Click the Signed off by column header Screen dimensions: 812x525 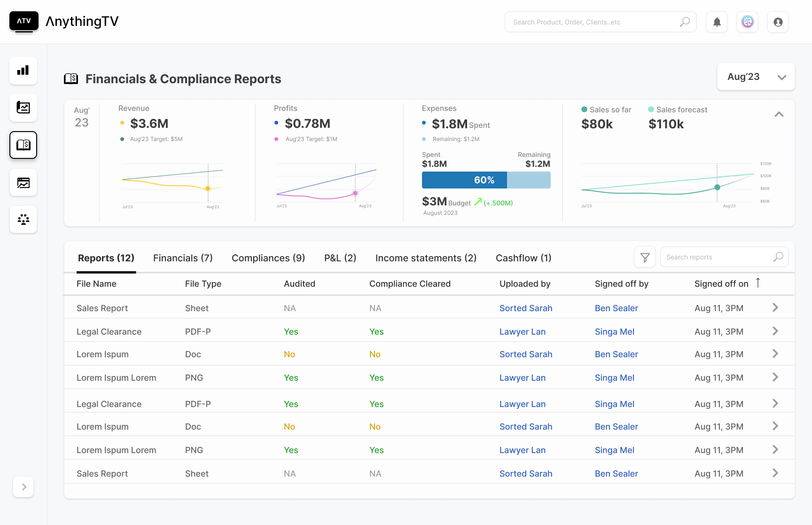tap(622, 284)
